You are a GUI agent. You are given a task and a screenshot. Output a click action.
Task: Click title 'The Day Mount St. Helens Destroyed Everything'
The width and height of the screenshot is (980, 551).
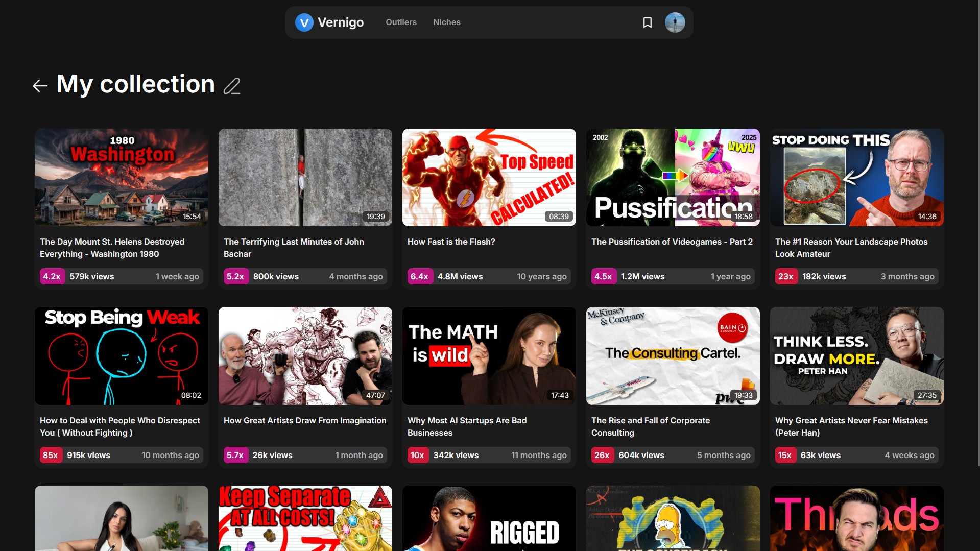coord(112,248)
